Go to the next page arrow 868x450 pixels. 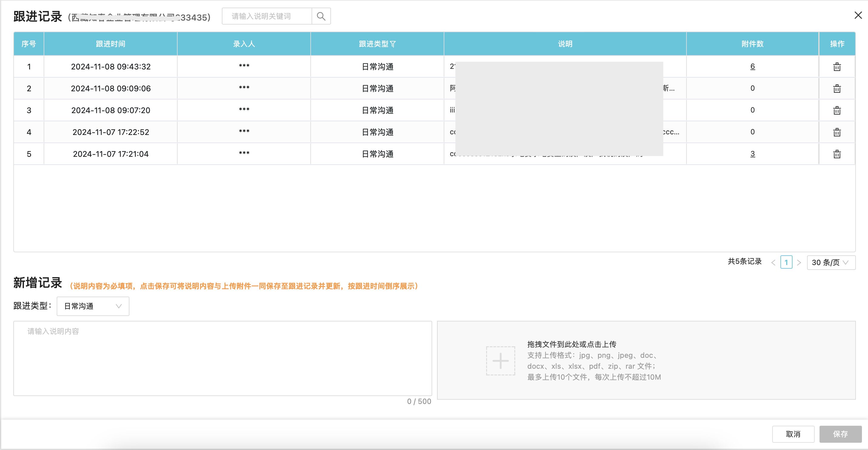click(799, 263)
